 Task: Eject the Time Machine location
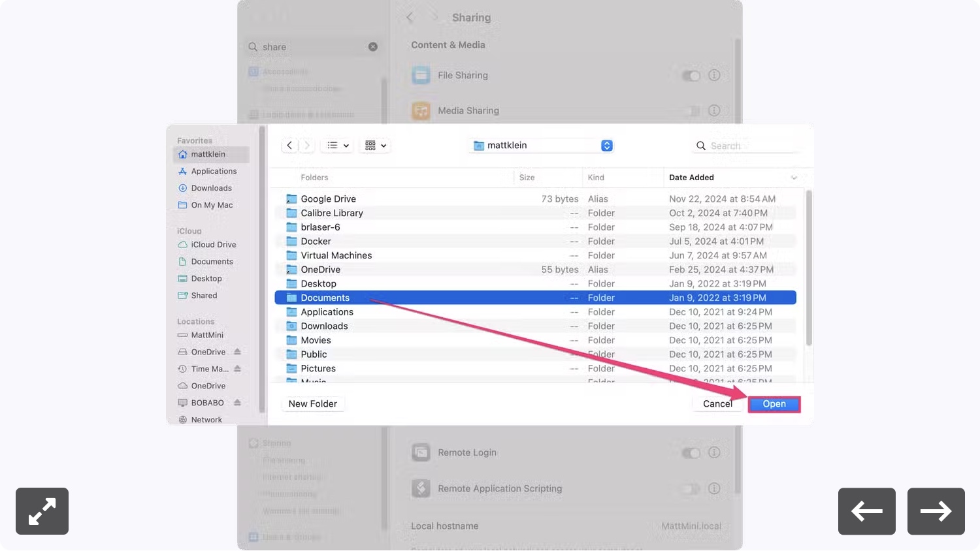238,369
